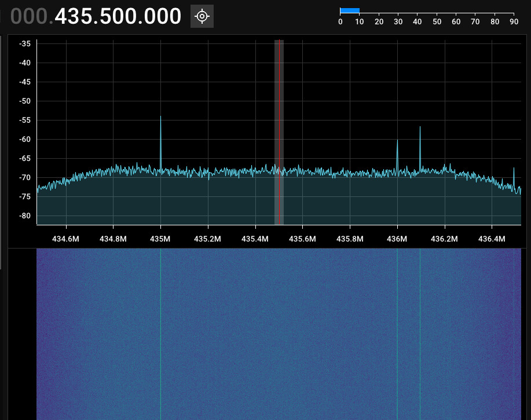Toggle the center tuning mode icon
This screenshot has width=531, height=420.
(202, 16)
